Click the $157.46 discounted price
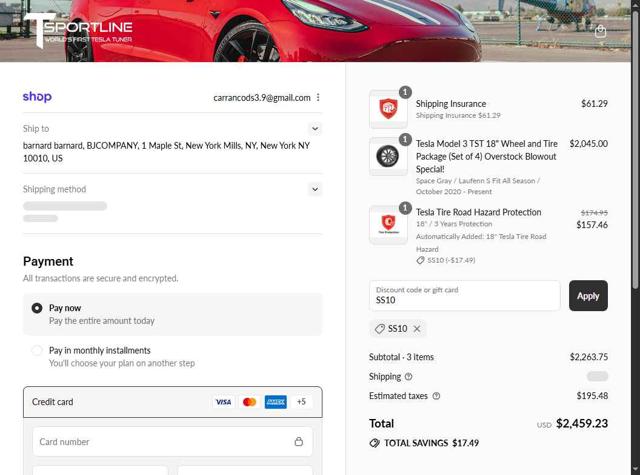Screen dimensions: 640x475 [592, 225]
